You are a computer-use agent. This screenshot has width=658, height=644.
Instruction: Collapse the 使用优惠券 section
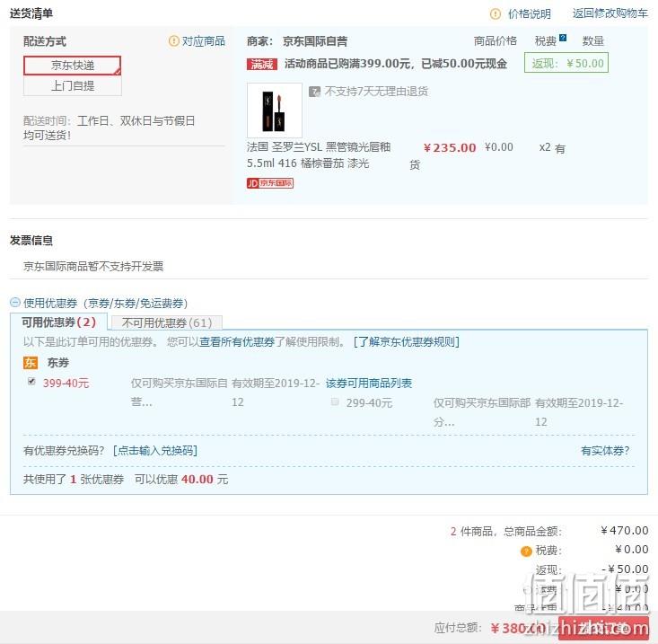coord(15,303)
